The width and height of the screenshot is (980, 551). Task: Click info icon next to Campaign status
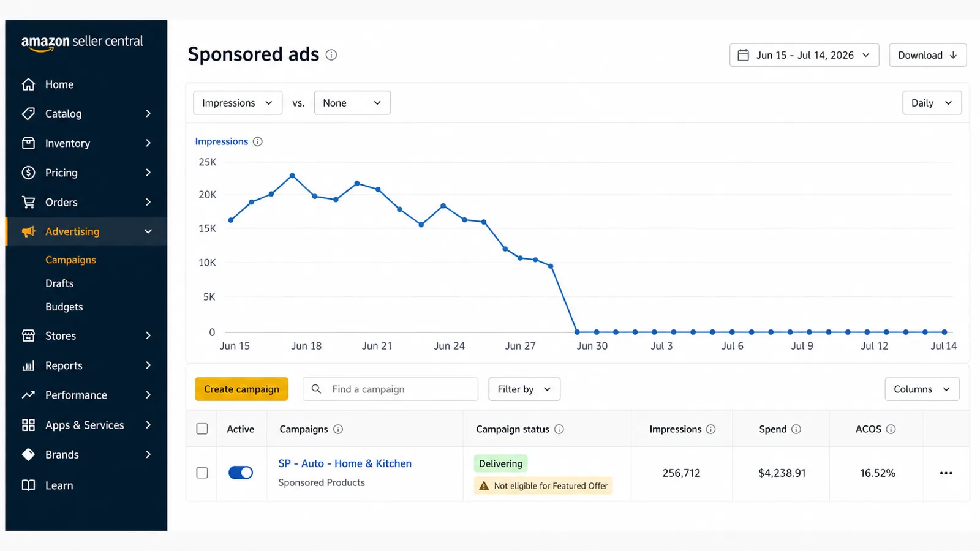(x=559, y=429)
